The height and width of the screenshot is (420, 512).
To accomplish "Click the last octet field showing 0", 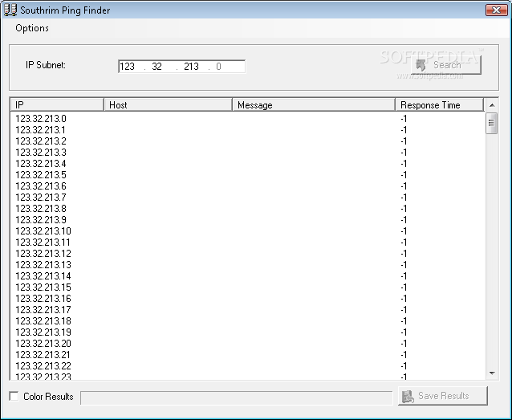I will pos(219,67).
